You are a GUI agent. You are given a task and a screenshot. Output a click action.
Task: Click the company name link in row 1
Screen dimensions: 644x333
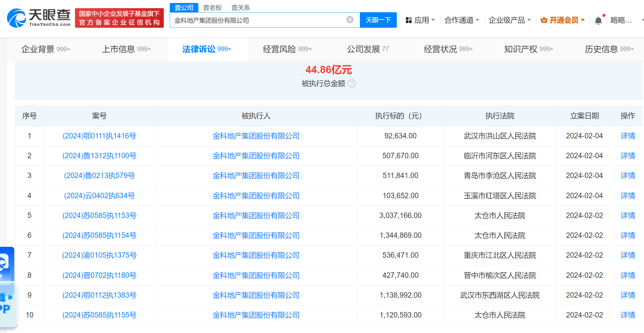point(256,136)
